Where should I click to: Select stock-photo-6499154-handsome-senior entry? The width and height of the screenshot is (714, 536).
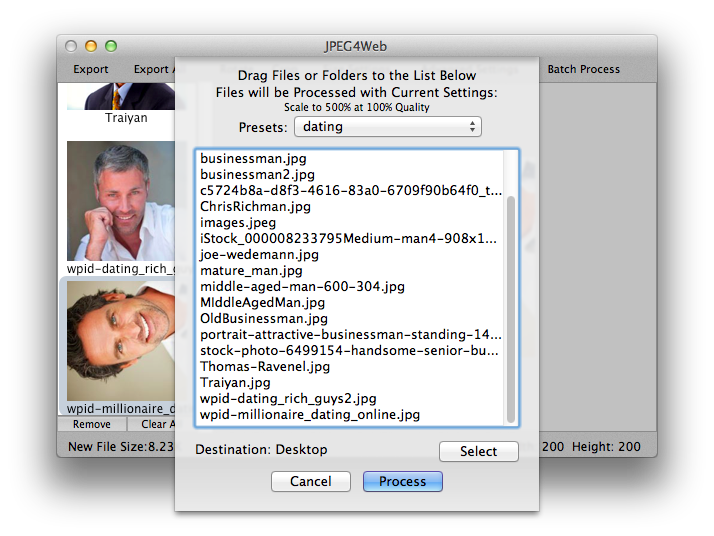(x=351, y=351)
